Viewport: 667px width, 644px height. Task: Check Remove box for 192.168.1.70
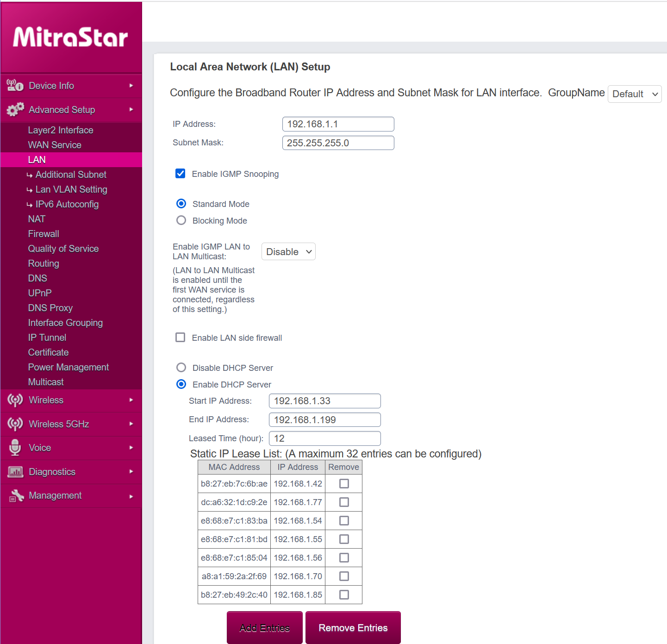pos(344,576)
